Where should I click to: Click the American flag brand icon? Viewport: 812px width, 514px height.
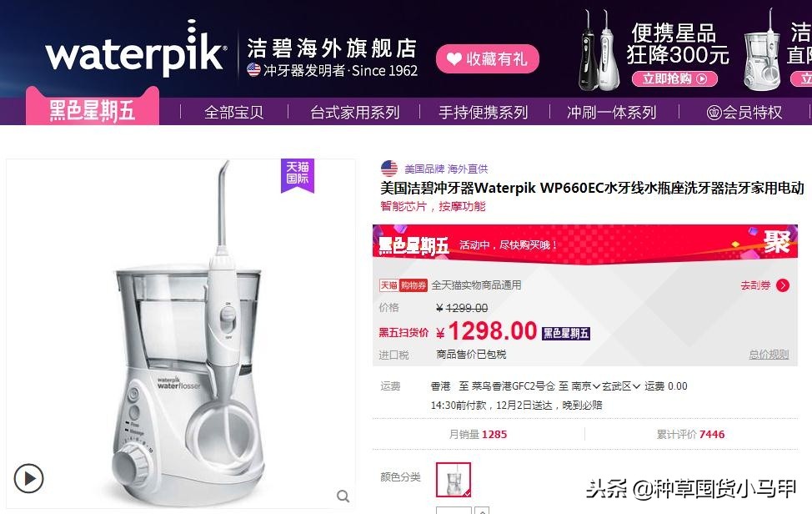[x=389, y=169]
